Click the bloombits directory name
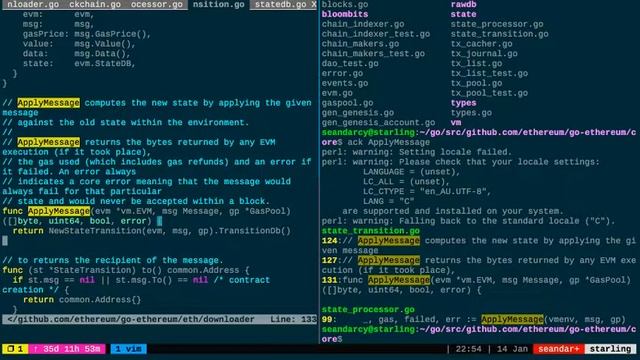The width and height of the screenshot is (640, 360). (345, 14)
